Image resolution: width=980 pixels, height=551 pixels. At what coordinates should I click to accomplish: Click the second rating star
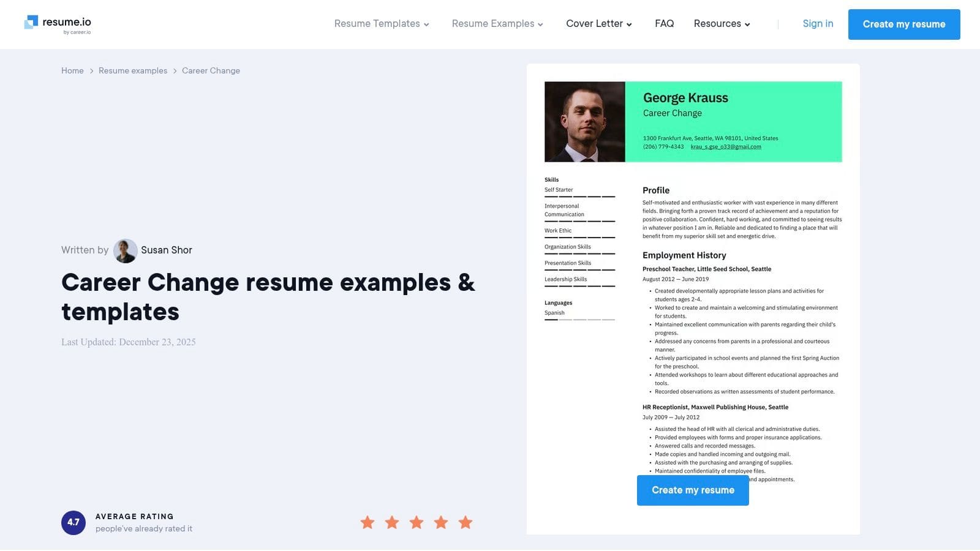[x=392, y=522]
